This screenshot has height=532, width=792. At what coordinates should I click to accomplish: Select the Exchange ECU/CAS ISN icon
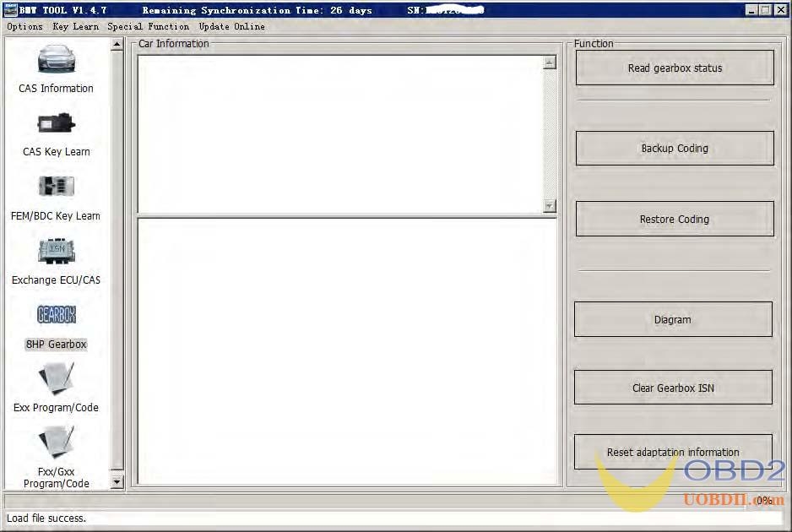[x=57, y=251]
